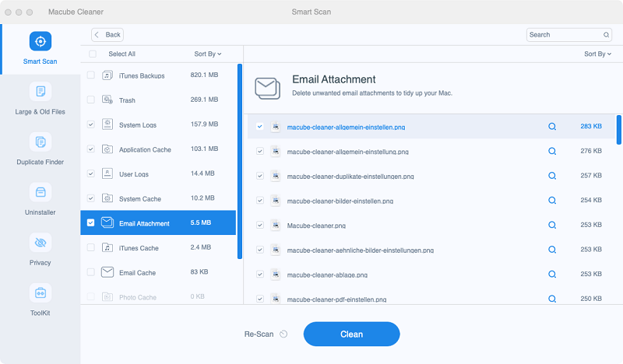Click the category list vertical scrollbar
This screenshot has height=364, width=623.
(x=240, y=161)
